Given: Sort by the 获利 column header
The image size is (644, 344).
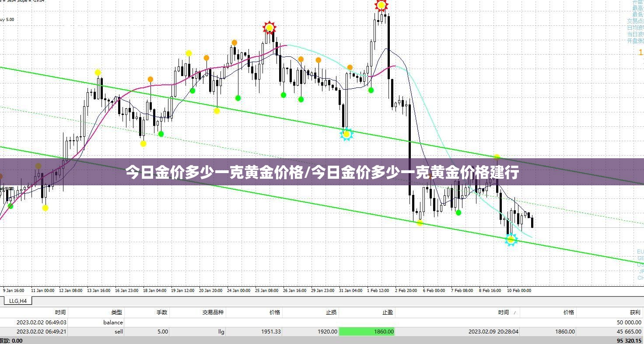Looking at the screenshot, I should 635,312.
